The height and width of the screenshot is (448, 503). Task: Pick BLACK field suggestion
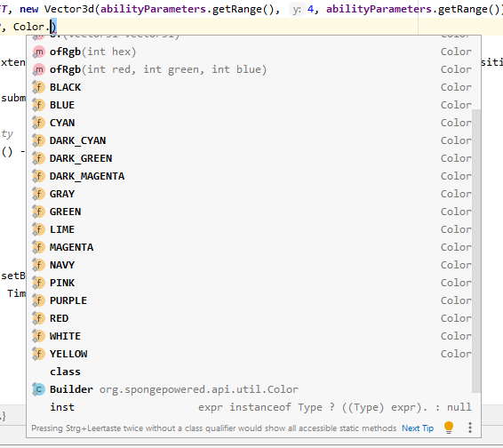(x=251, y=87)
